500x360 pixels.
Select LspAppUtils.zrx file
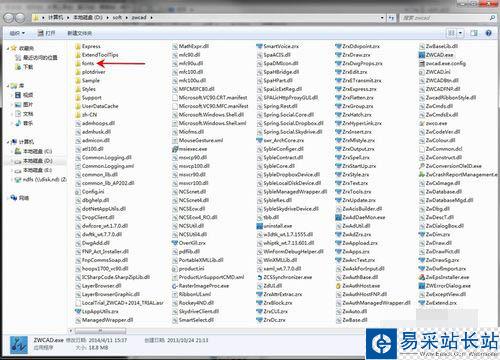(x=97, y=311)
